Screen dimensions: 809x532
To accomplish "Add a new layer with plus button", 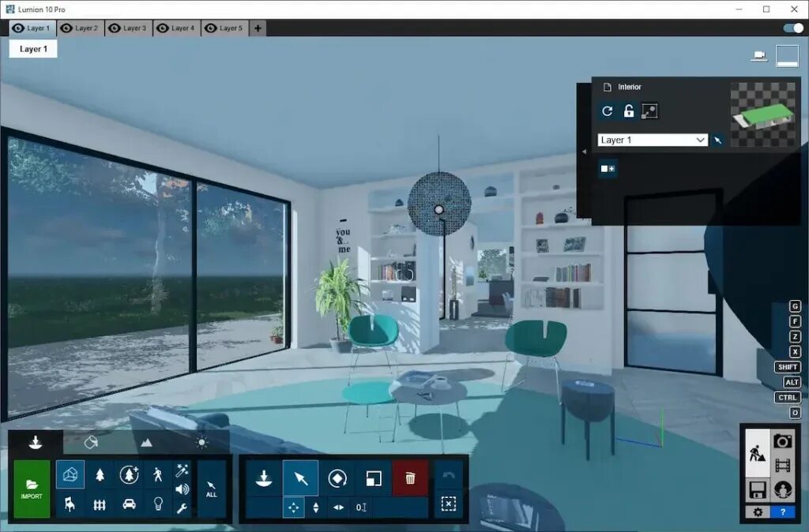I will pyautogui.click(x=258, y=28).
